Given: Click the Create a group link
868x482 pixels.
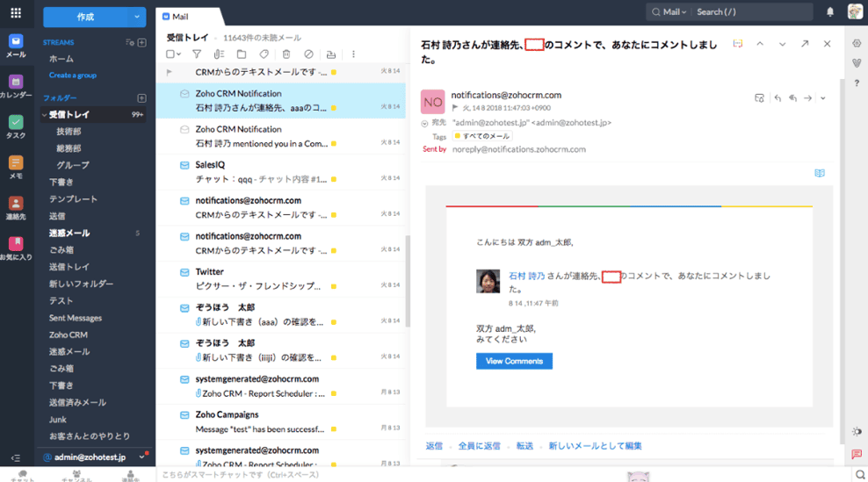Looking at the screenshot, I should click(73, 76).
